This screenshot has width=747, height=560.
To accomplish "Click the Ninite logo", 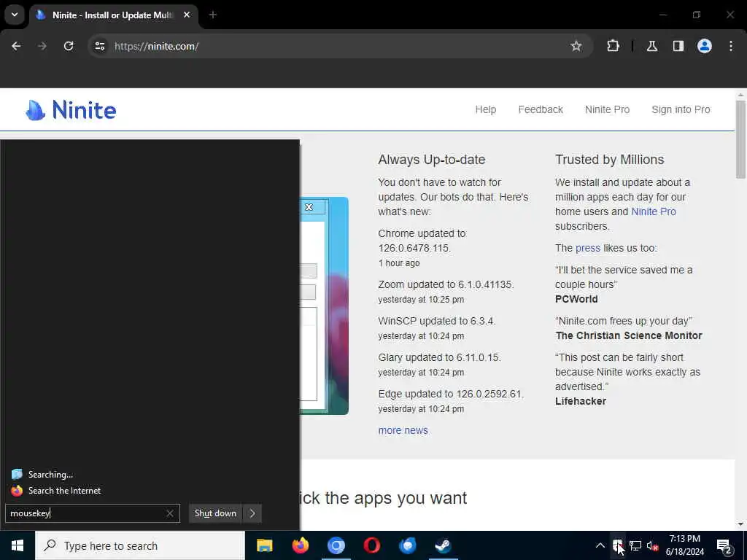I will (71, 110).
